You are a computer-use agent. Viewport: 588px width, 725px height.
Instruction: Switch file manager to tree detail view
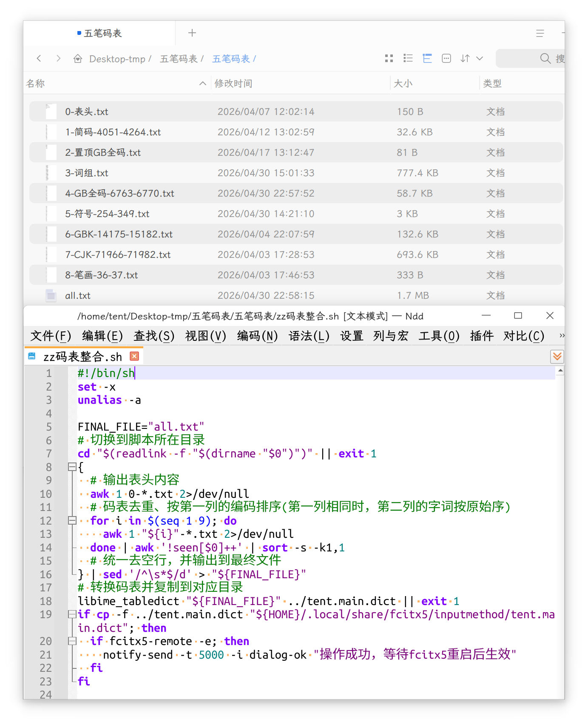pos(427,58)
